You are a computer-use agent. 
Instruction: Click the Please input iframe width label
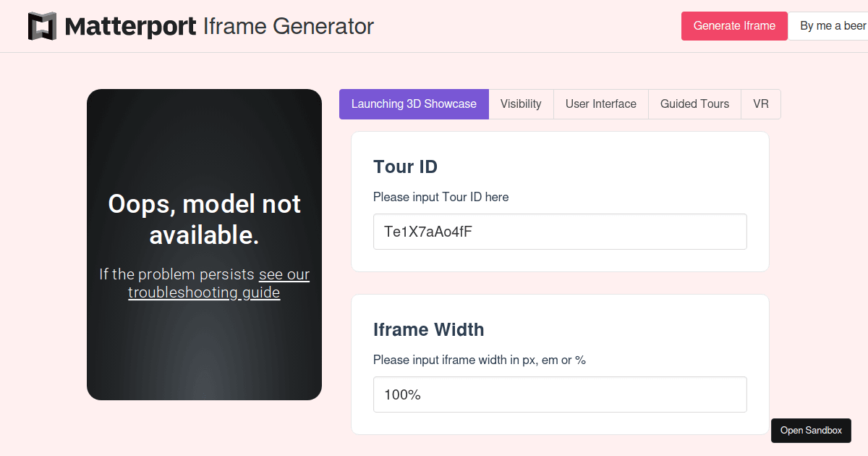click(x=480, y=360)
